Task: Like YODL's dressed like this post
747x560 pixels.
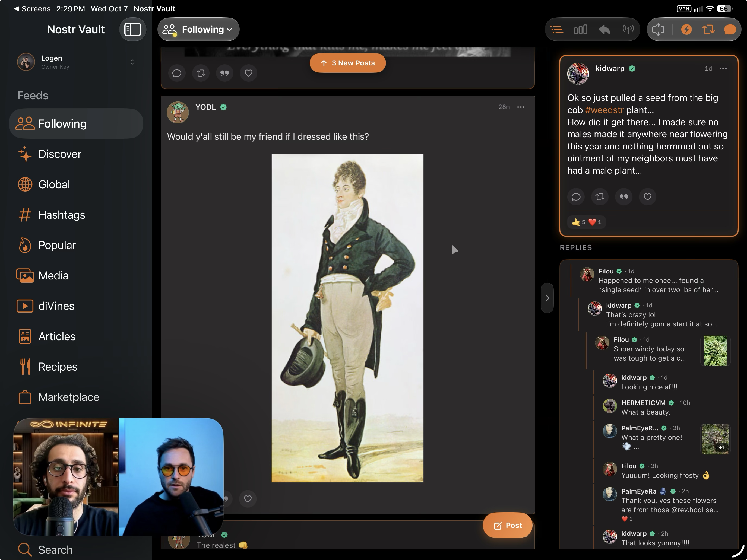Action: [248, 499]
